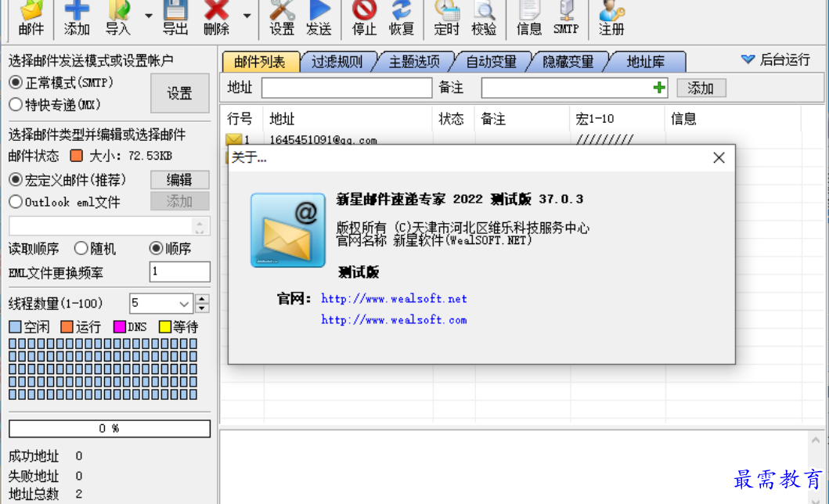Click the 线程数量 spinner arrows
The image size is (829, 504).
pyautogui.click(x=202, y=303)
